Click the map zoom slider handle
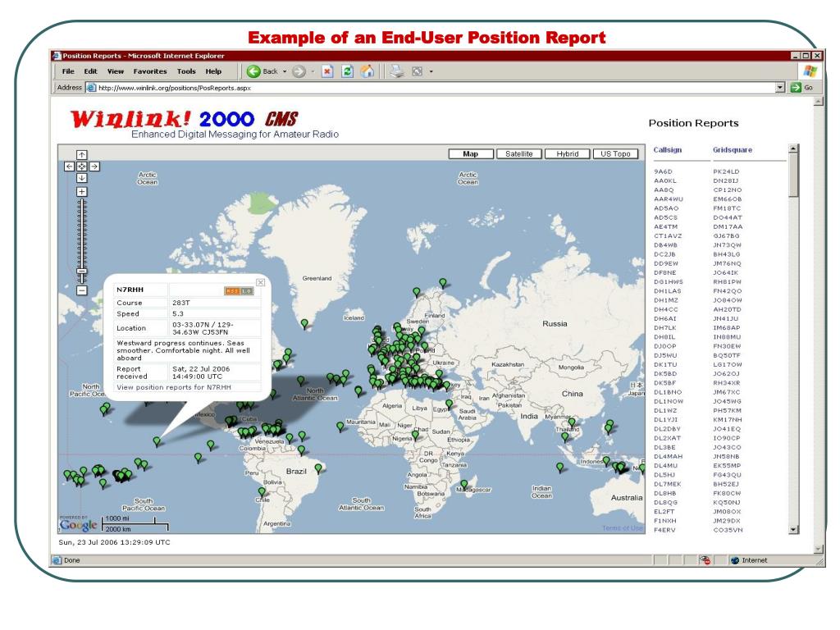The image size is (840, 630). click(81, 273)
